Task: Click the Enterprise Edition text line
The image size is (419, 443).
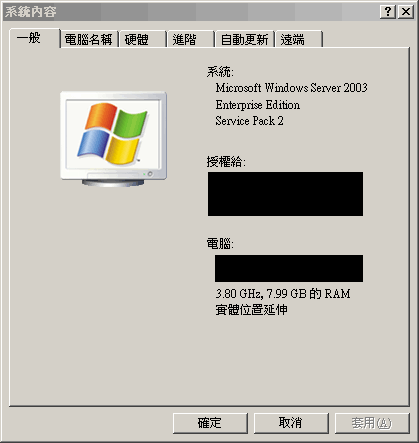Action: 258,105
